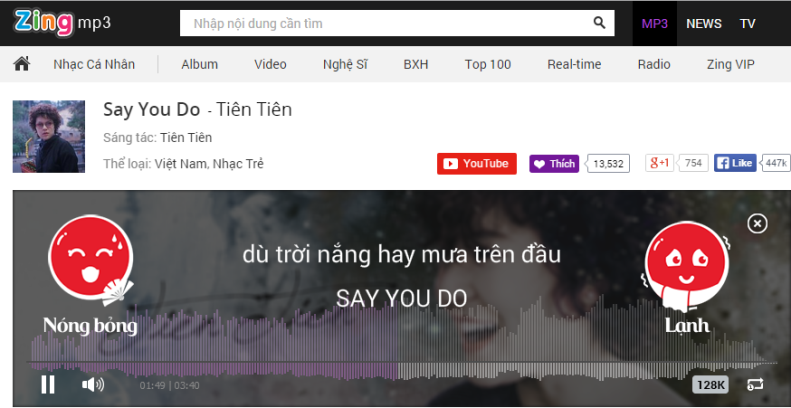The height and width of the screenshot is (408, 791).
Task: Open the Real-time menu item
Action: click(x=574, y=65)
